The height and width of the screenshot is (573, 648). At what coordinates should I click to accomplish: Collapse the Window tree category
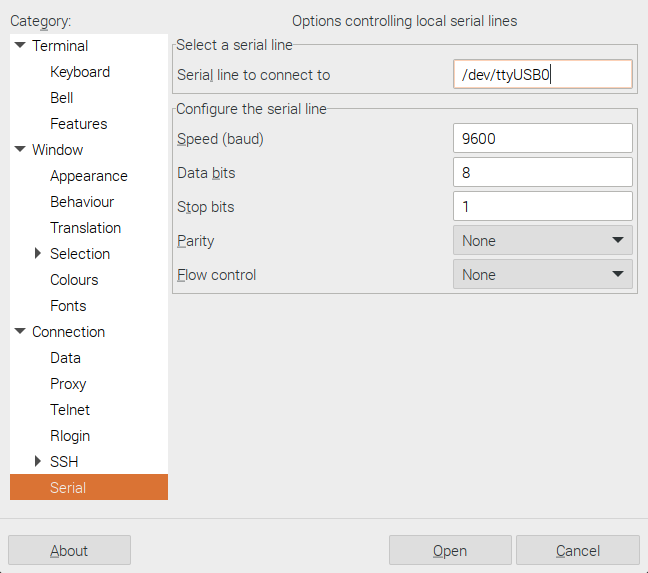(20, 150)
